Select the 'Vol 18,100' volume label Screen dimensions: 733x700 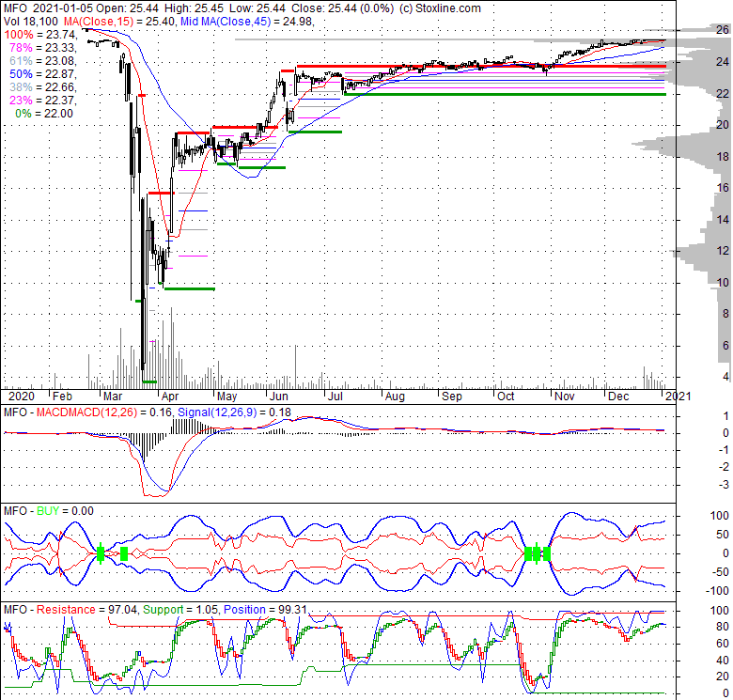(x=31, y=22)
